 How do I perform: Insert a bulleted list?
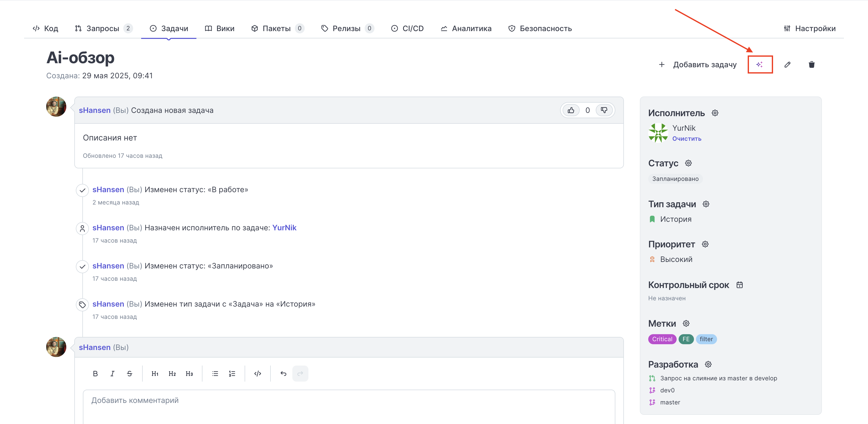(215, 374)
